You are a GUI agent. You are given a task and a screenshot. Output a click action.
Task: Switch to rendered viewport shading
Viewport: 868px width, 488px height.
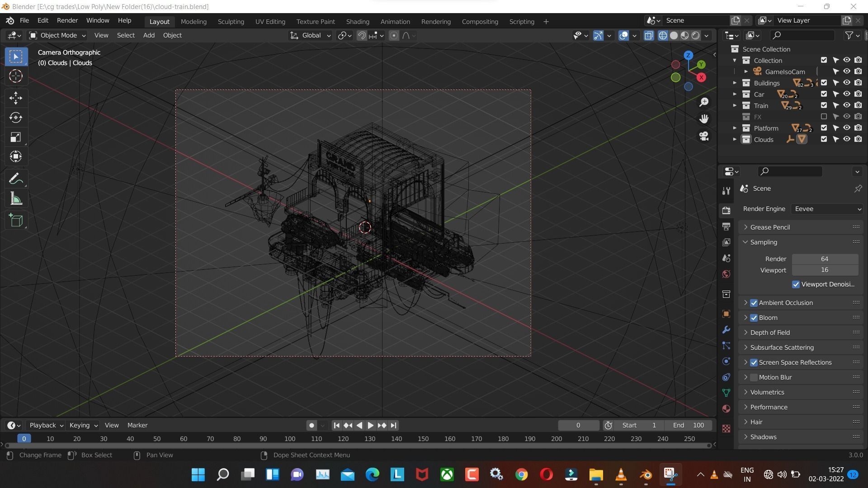click(x=696, y=36)
